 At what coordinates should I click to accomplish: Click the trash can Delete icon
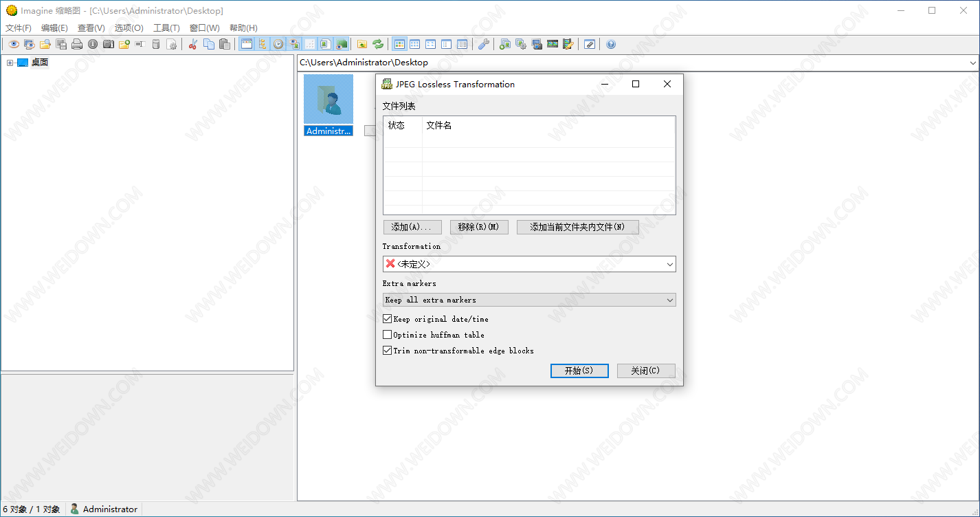[156, 44]
